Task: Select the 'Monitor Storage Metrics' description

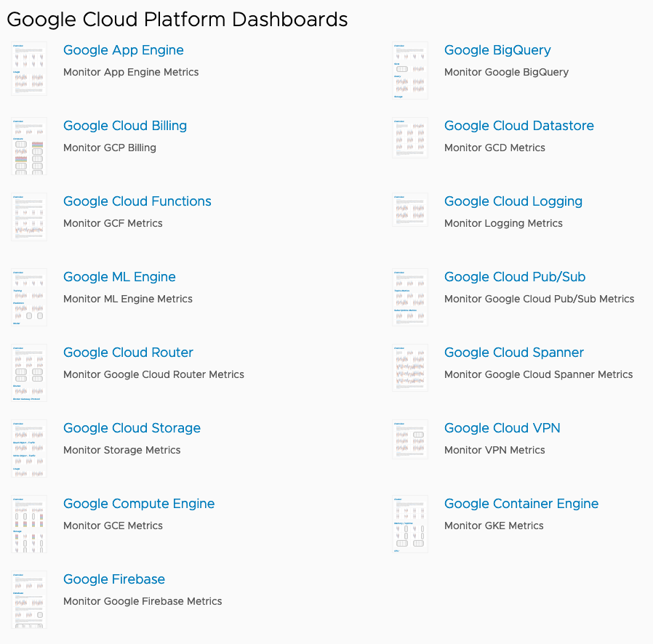Action: coord(121,450)
